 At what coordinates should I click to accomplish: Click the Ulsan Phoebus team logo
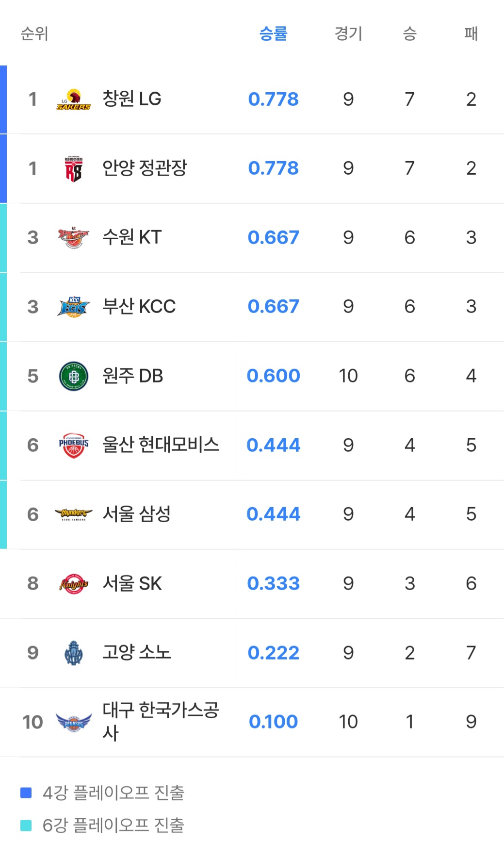(x=73, y=445)
